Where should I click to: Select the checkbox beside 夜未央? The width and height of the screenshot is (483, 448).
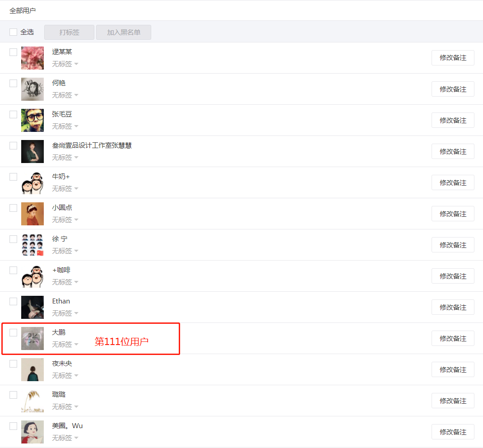pyautogui.click(x=13, y=364)
